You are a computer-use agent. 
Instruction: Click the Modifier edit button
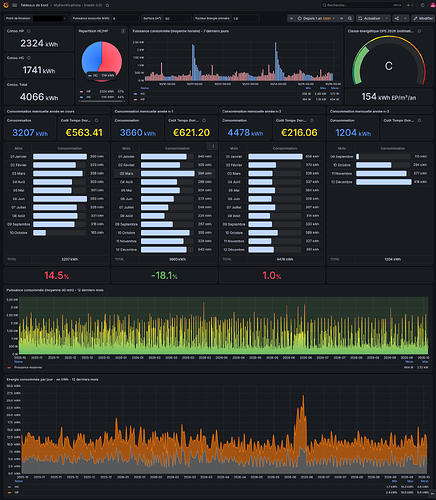[423, 18]
